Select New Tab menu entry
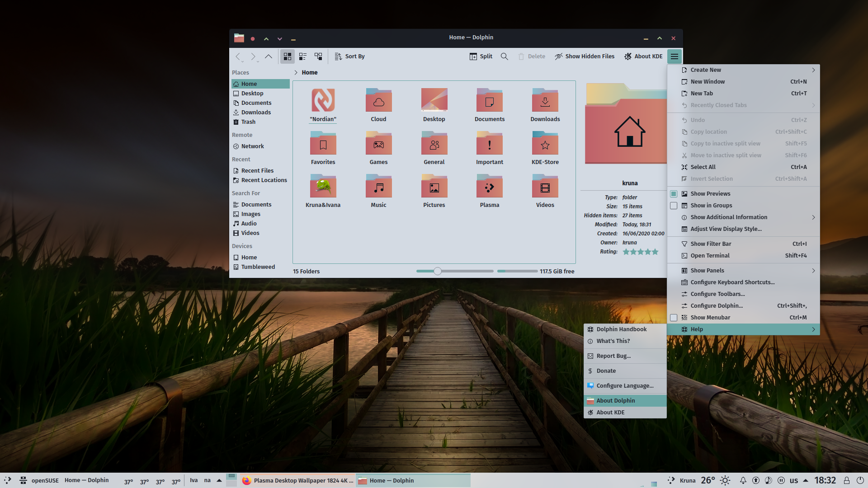 (x=744, y=94)
